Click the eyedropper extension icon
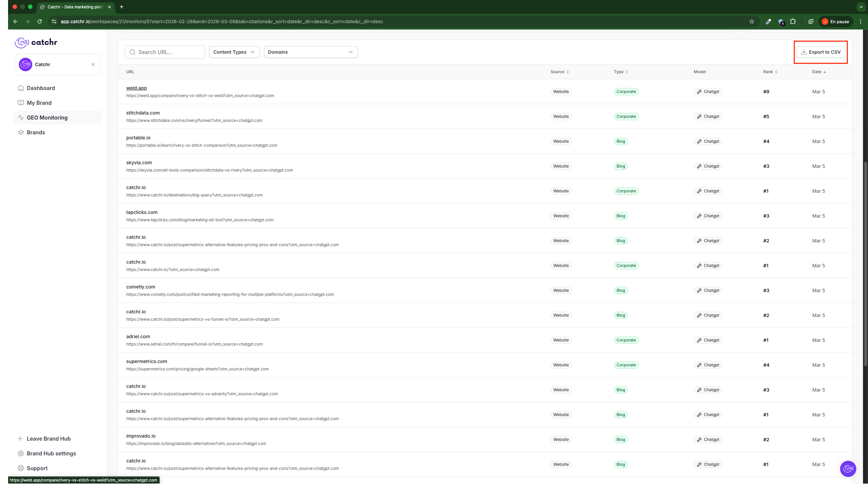This screenshot has height=493, width=868. 769,21
